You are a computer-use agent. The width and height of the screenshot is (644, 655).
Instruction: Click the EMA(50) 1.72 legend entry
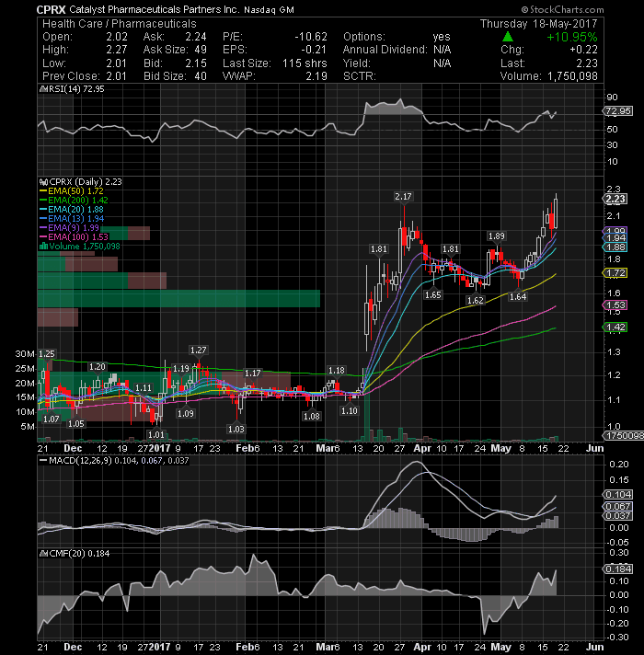(x=72, y=191)
